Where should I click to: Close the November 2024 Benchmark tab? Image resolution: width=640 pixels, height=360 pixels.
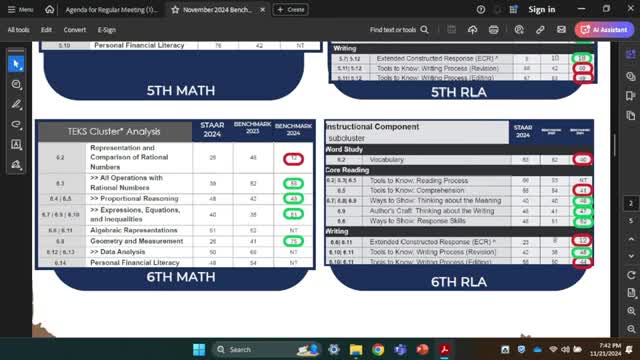coord(262,9)
